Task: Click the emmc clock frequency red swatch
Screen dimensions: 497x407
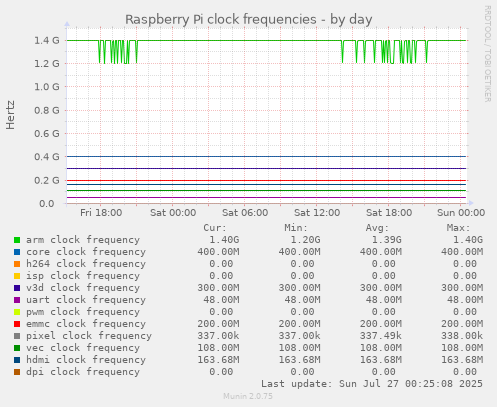Action: point(17,324)
